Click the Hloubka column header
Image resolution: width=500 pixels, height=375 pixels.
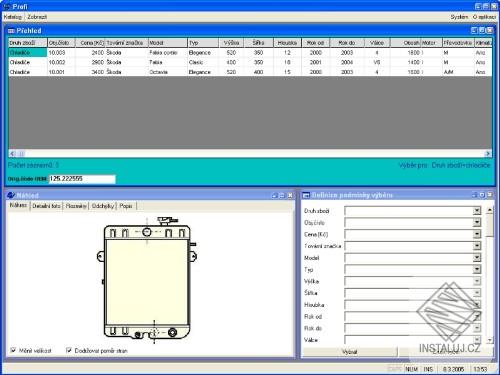coord(287,43)
